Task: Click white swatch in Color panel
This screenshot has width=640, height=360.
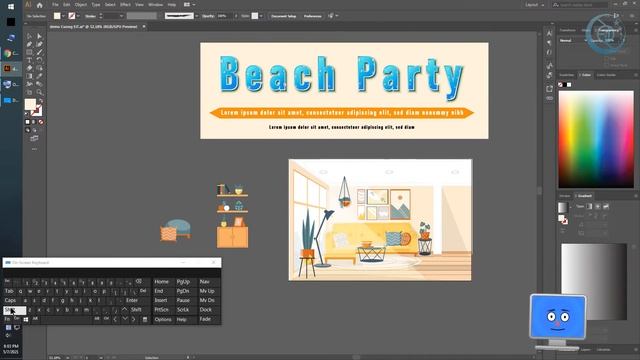Action: pos(569,85)
